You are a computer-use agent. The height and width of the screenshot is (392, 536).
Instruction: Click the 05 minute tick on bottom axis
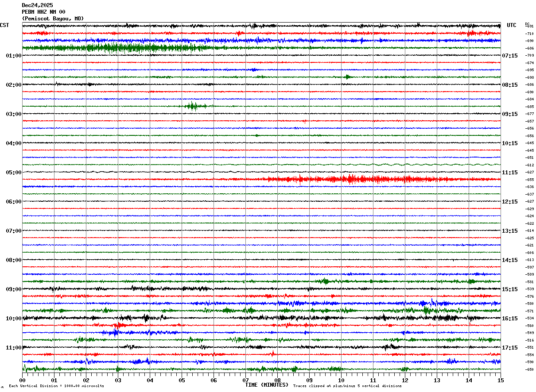[182, 380]
